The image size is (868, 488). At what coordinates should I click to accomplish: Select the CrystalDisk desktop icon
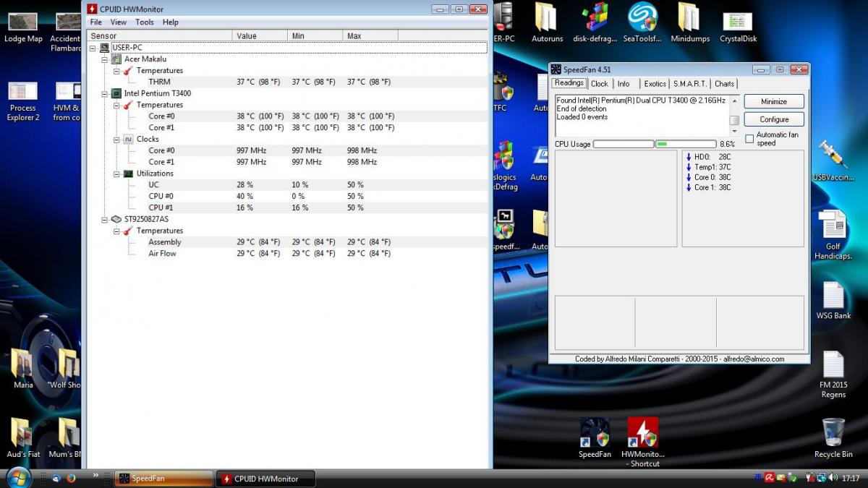click(x=738, y=26)
